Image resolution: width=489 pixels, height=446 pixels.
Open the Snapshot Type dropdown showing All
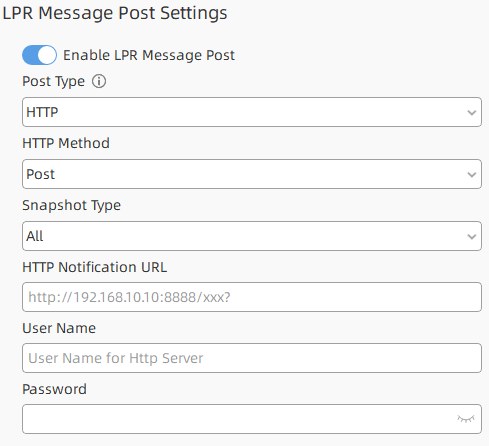tap(252, 236)
